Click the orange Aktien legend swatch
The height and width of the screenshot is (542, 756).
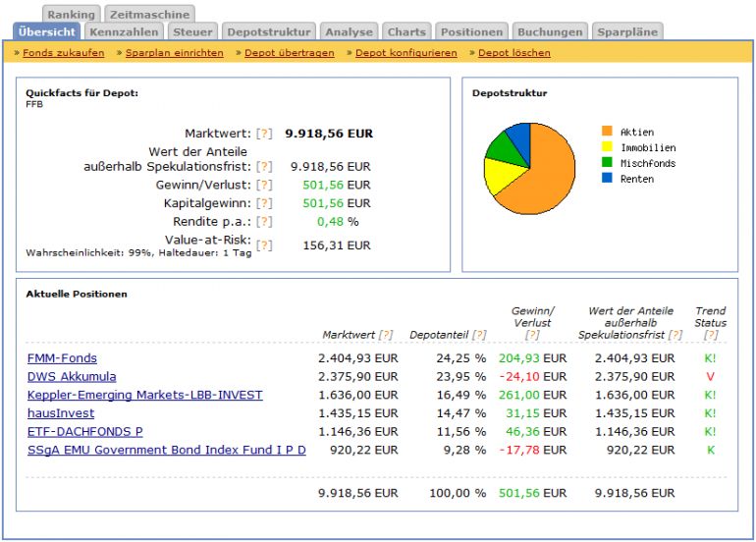pos(607,132)
